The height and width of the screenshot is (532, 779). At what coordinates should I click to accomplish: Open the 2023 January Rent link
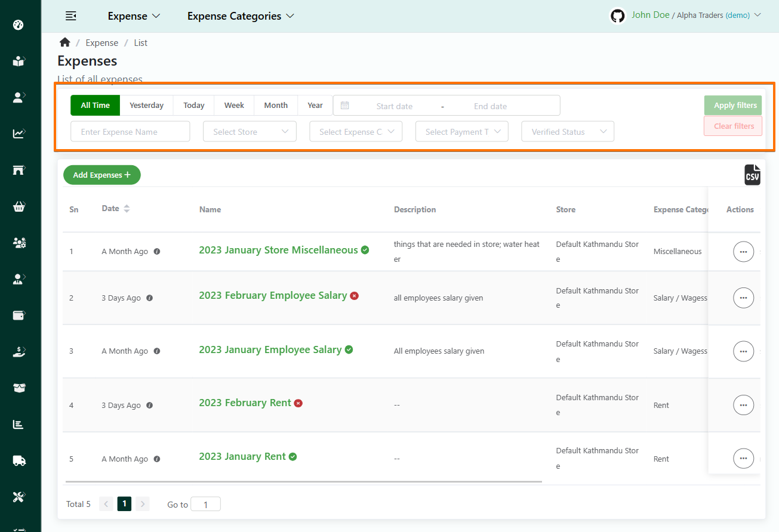pos(242,456)
